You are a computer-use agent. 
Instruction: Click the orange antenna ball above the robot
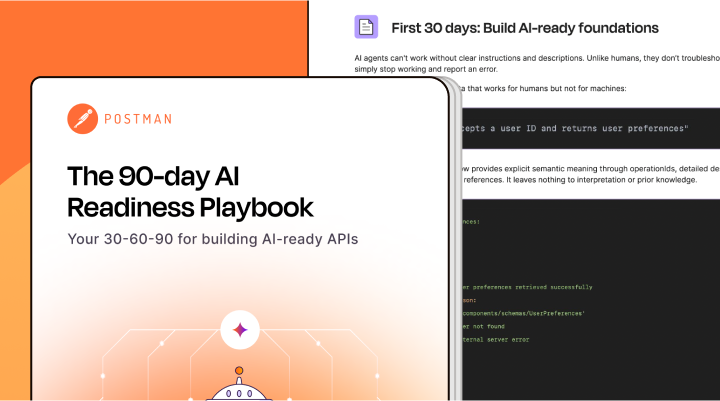[239, 370]
